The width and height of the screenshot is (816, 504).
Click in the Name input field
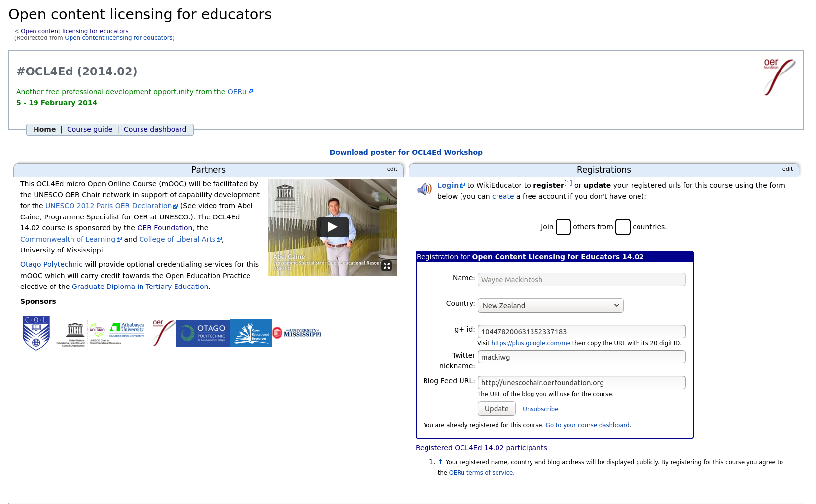(581, 280)
